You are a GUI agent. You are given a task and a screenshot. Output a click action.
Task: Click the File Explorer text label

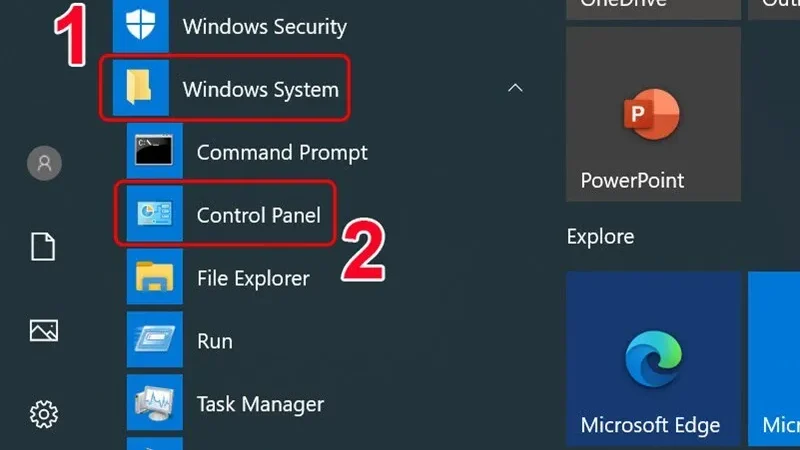tap(253, 278)
